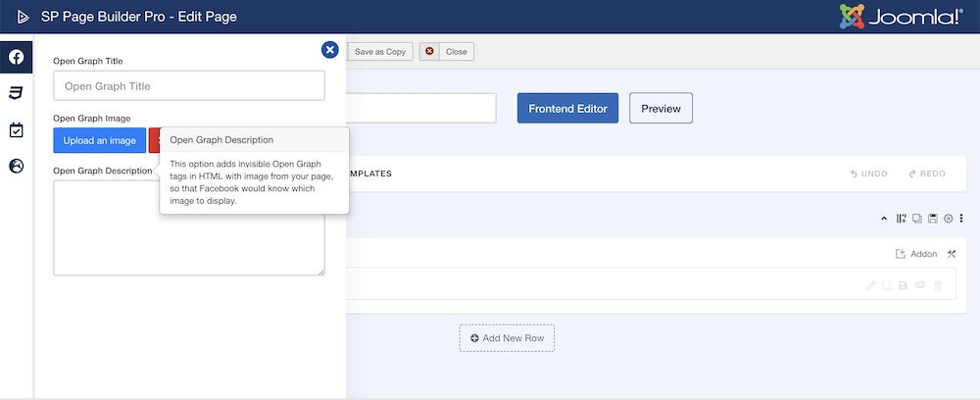Open column tools wrench icon
Screen dimensions: 980x400
(951, 254)
